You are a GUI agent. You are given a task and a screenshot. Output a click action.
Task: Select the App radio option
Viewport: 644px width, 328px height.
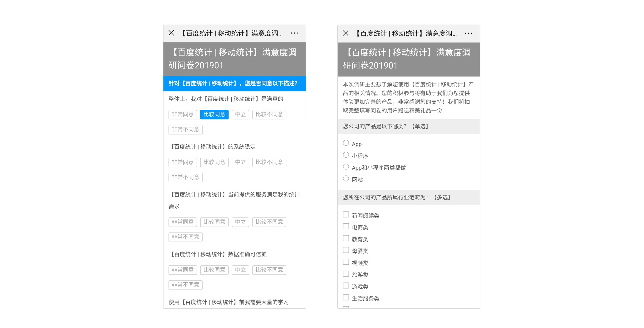[346, 143]
